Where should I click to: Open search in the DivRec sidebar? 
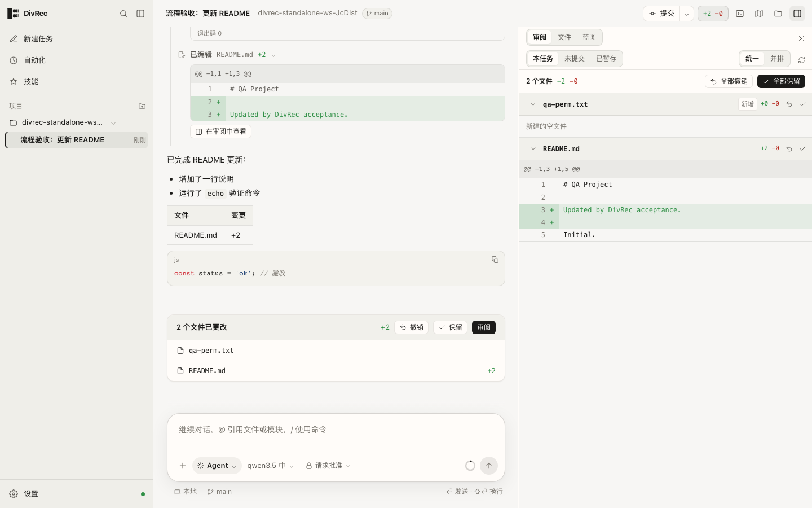pos(123,14)
